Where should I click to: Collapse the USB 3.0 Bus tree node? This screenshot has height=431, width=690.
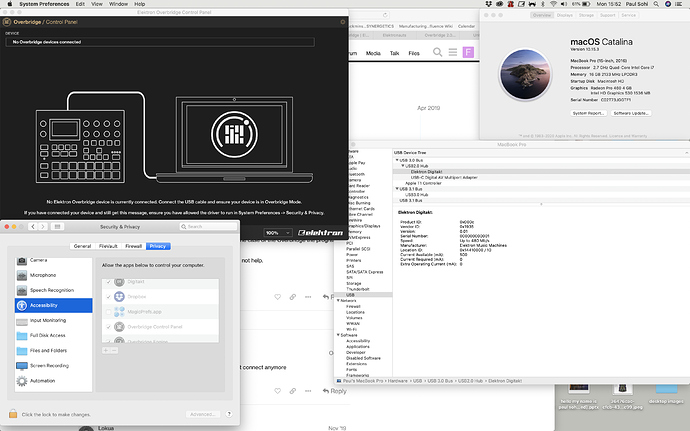397,160
